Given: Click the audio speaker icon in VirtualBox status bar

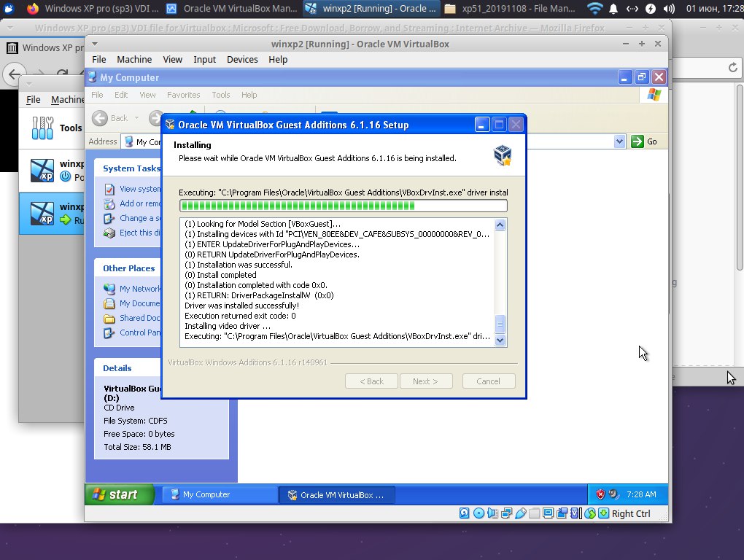Looking at the screenshot, I should pyautogui.click(x=492, y=513).
